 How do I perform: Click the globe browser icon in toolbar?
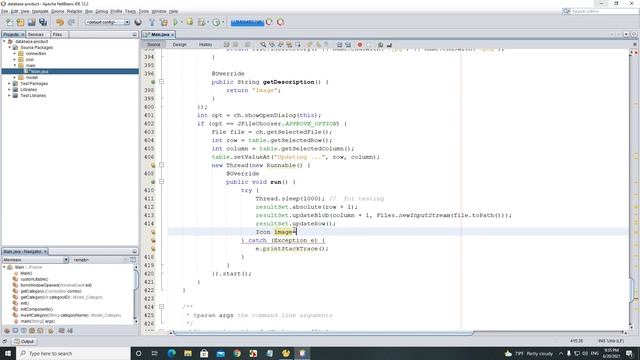(x=138, y=22)
